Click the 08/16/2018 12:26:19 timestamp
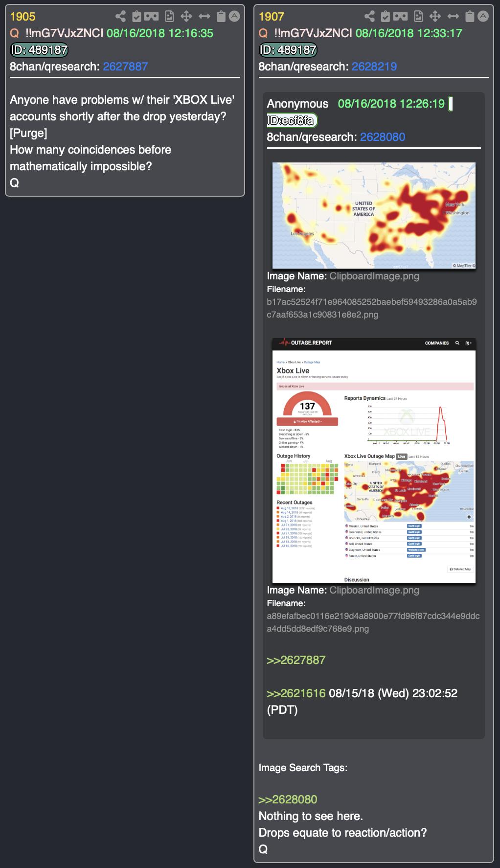 [391, 104]
